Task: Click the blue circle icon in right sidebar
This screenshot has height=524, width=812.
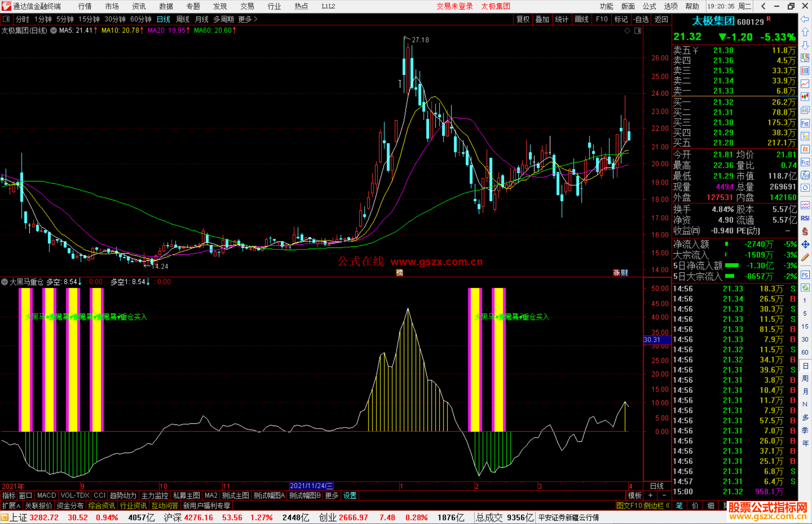Action: [x=805, y=188]
